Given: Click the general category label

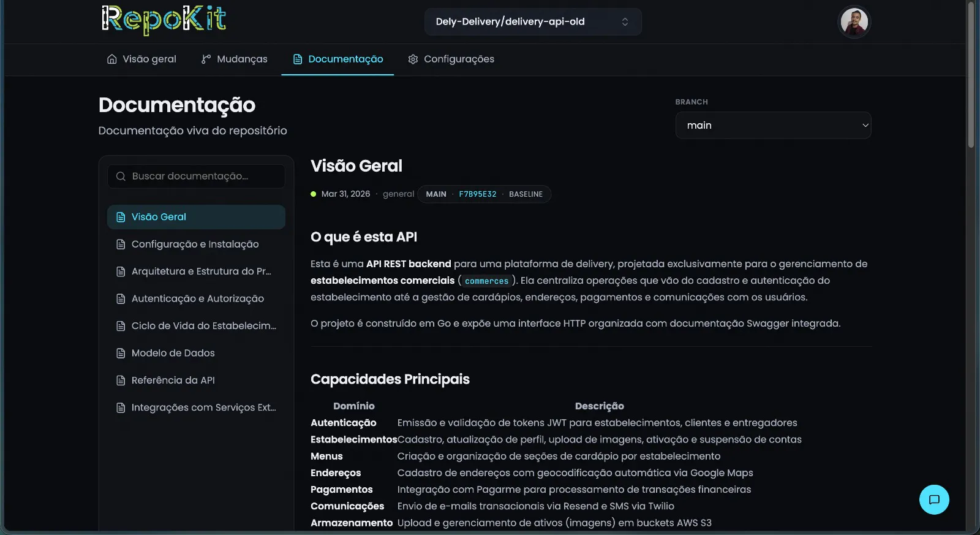Looking at the screenshot, I should 398,194.
